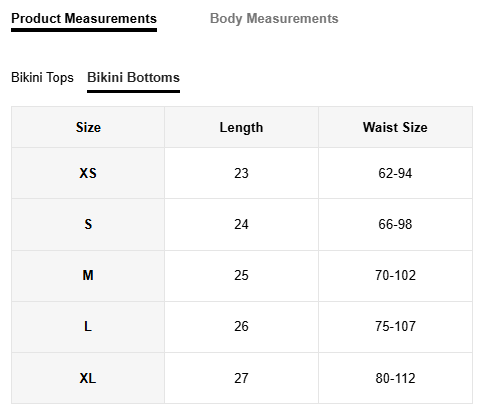
Task: Switch to Body Measurements tab
Action: coord(274,19)
